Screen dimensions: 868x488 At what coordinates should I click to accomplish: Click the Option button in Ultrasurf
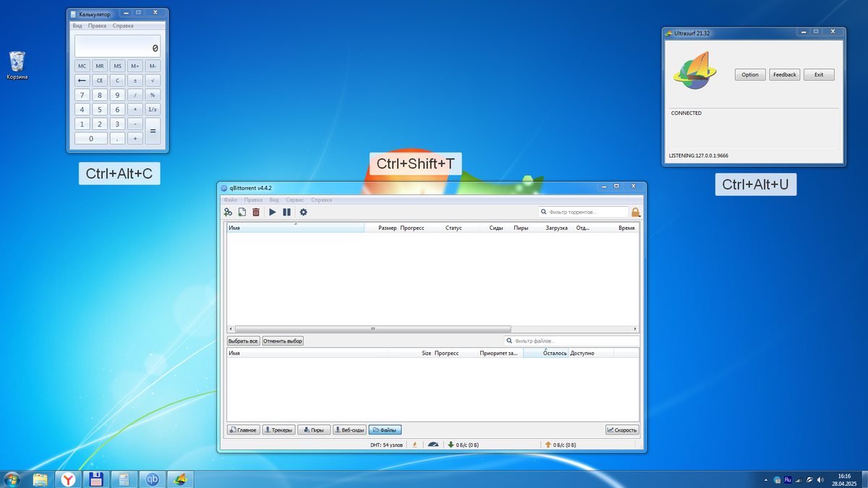pyautogui.click(x=750, y=74)
